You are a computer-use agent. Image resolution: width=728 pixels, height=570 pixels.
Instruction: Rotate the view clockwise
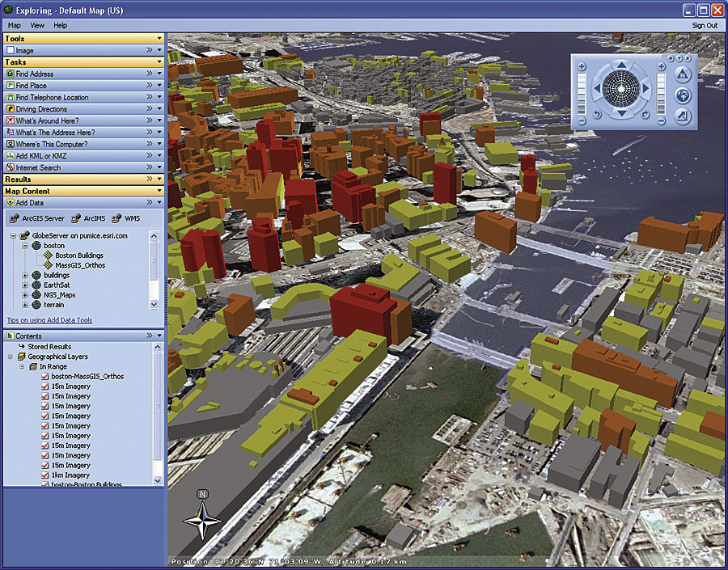(x=645, y=114)
